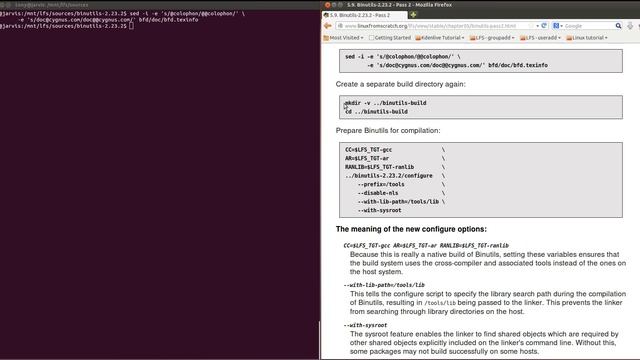Image resolution: width=640 pixels, height=360 pixels.
Task: Click 'Prepare Binutils for compilation' text
Action: point(388,131)
